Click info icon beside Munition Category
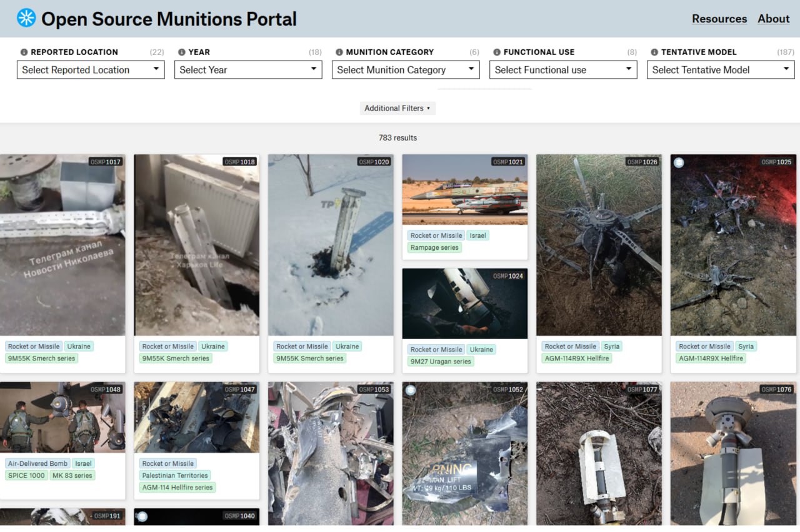 click(x=339, y=52)
